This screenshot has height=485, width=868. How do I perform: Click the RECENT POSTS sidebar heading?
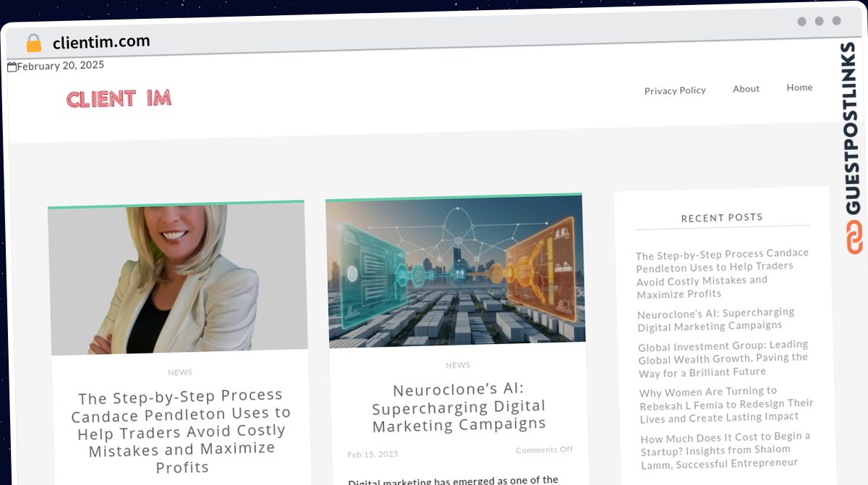click(x=722, y=217)
